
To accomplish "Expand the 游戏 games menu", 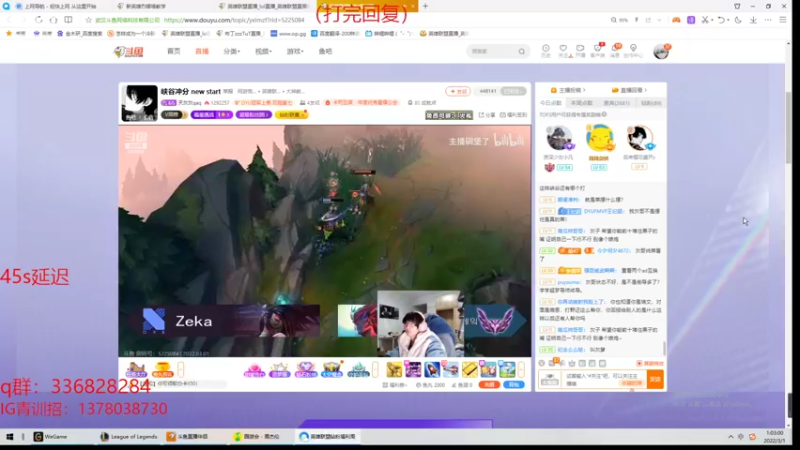I will tap(295, 52).
